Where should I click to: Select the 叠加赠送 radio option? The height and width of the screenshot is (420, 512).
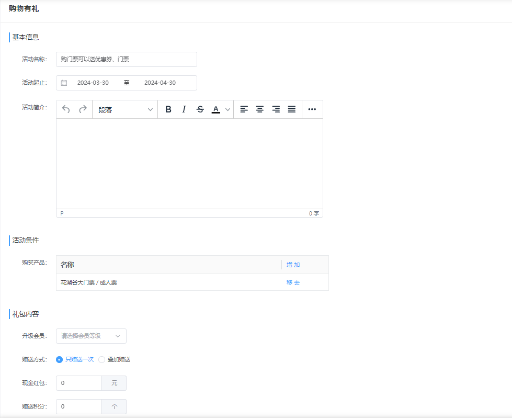[102, 359]
